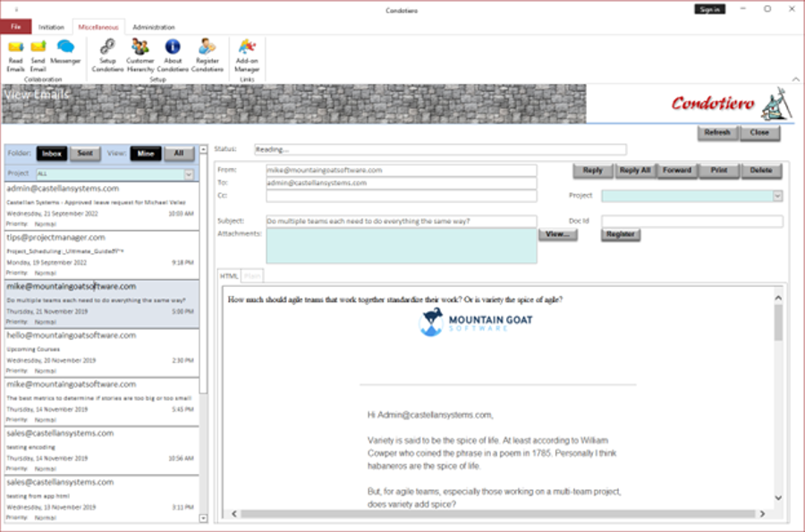Switch view to Mine emails

pyautogui.click(x=146, y=154)
